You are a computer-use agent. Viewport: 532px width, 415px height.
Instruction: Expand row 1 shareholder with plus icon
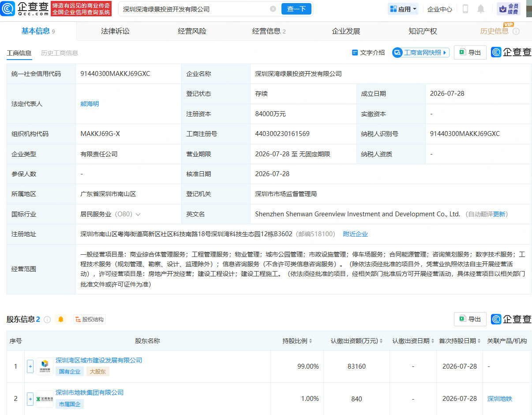(30, 366)
